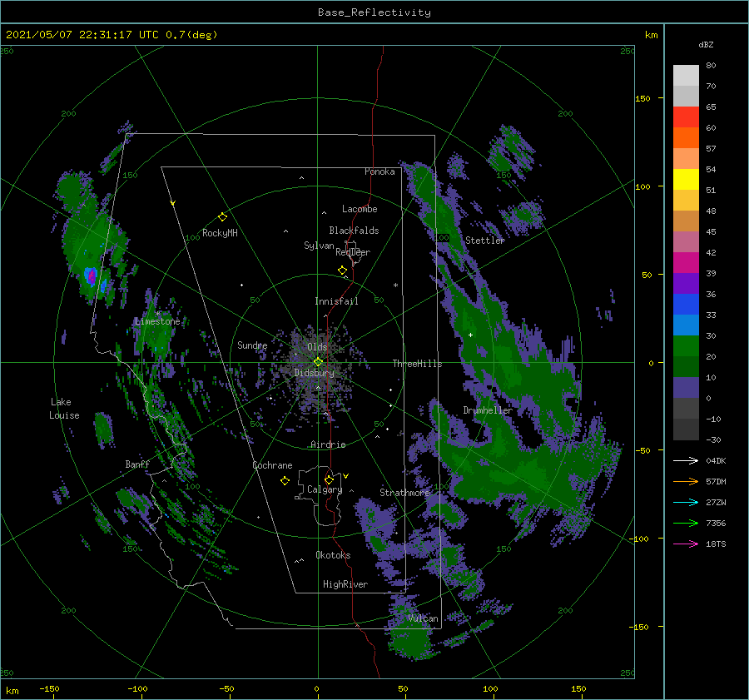
Task: Click the Sundre label
Action: pyautogui.click(x=252, y=345)
